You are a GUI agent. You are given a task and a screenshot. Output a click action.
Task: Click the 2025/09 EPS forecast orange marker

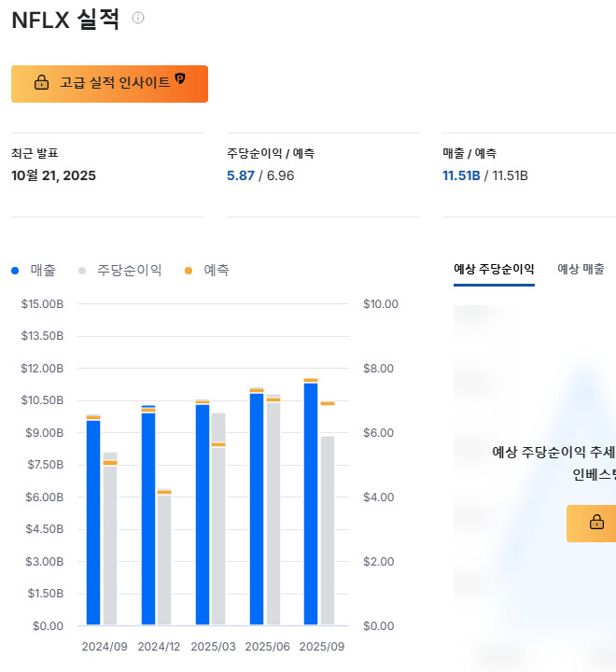point(328,403)
